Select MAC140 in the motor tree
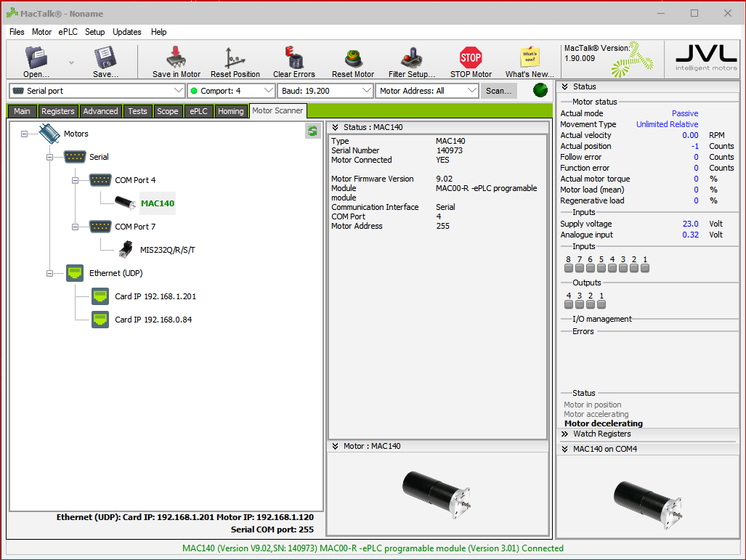Screen dimensions: 746x560 [158, 203]
